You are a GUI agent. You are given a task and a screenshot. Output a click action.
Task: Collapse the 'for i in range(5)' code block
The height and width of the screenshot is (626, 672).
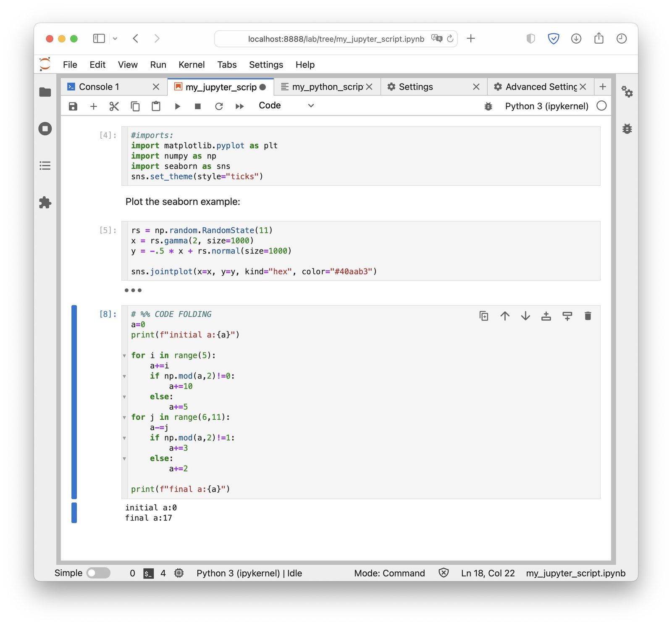pos(124,356)
